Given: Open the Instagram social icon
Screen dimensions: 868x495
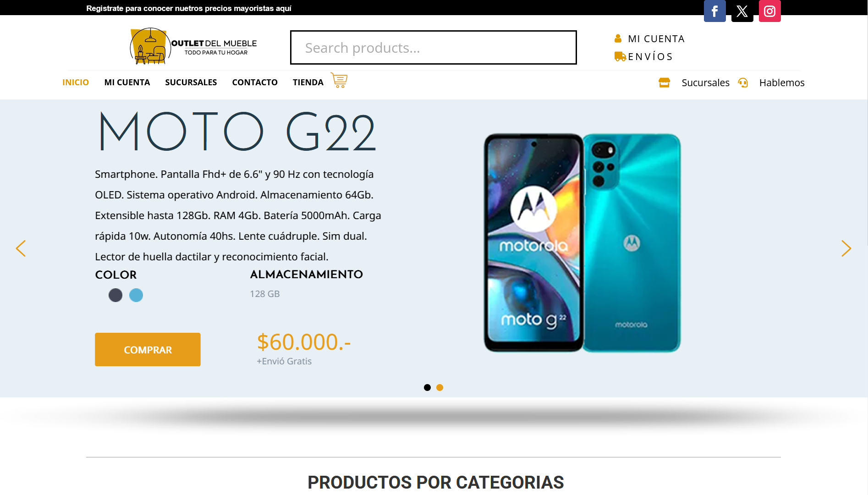Looking at the screenshot, I should (x=769, y=11).
